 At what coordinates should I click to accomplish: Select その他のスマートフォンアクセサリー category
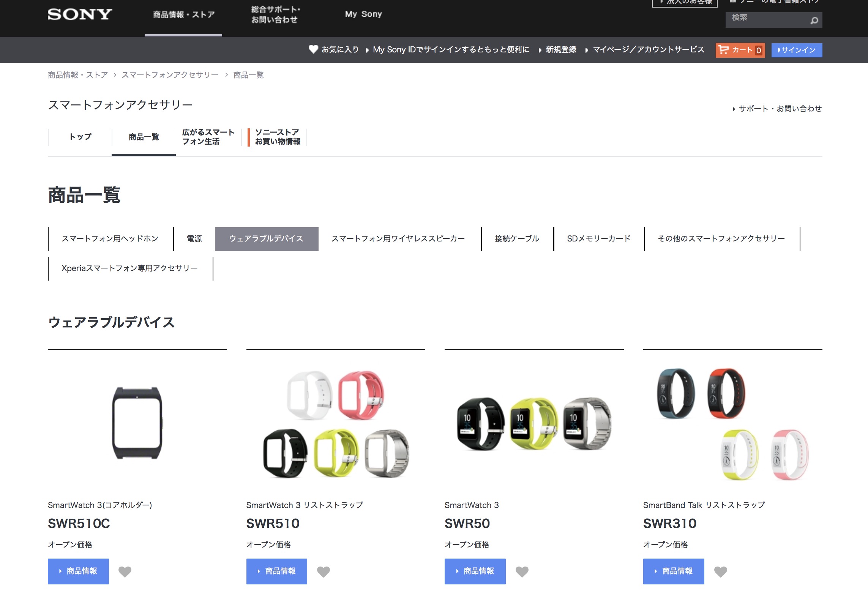[721, 238]
